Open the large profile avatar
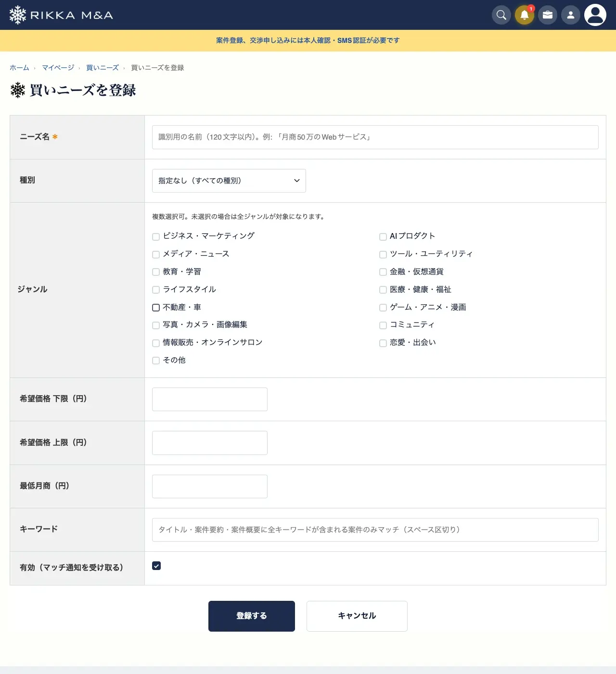Screen dimensions: 616x674 595,15
